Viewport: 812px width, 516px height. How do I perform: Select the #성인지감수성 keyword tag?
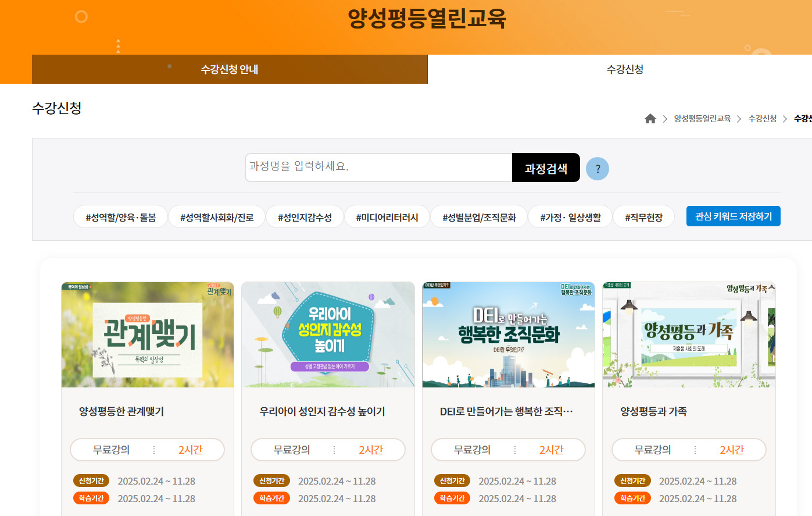[305, 217]
